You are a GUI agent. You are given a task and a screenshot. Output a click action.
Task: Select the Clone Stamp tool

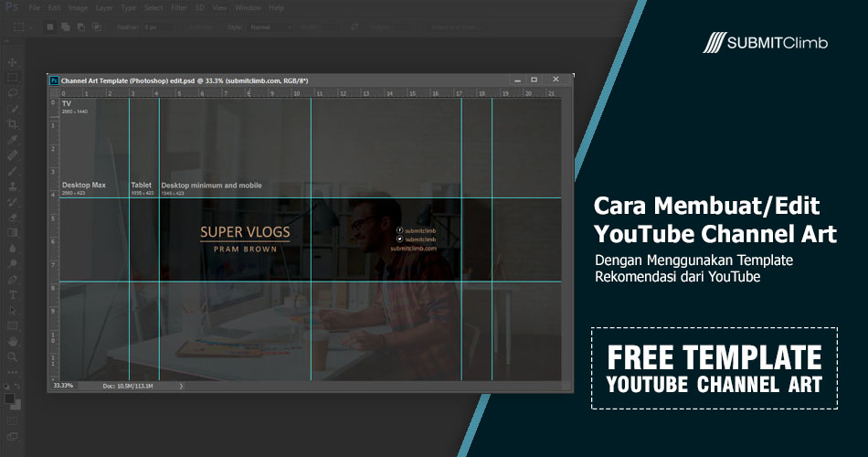coord(12,186)
